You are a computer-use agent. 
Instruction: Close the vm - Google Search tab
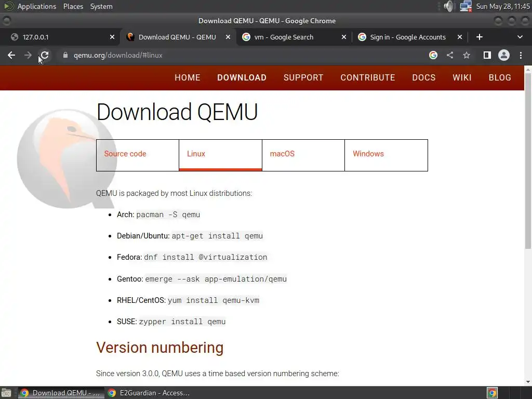[x=344, y=37]
